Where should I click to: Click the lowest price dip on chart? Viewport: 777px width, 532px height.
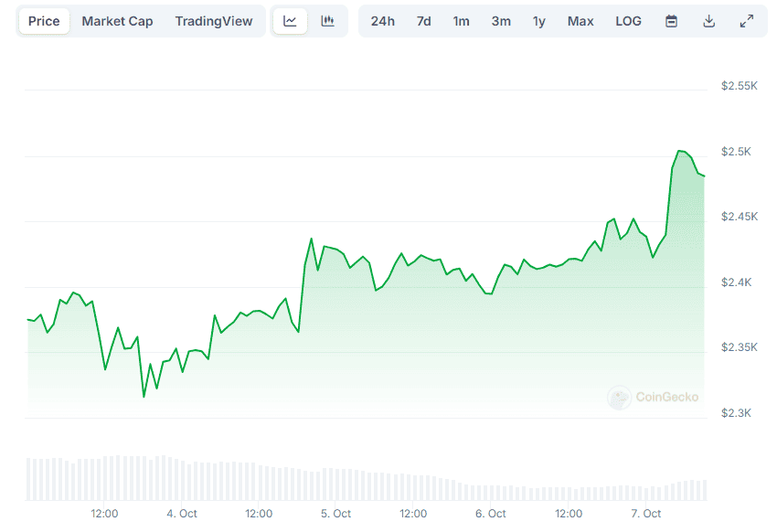pyautogui.click(x=144, y=397)
